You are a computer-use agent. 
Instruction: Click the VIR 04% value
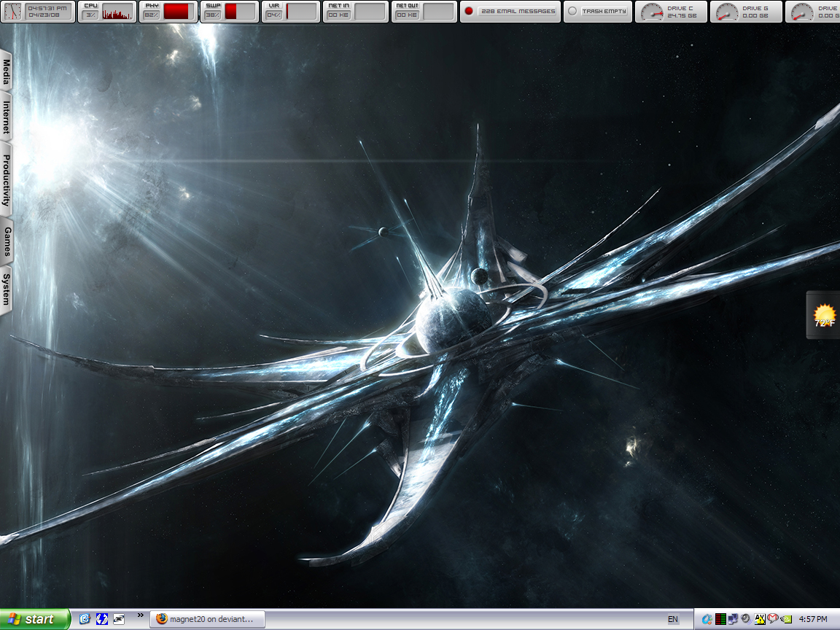point(273,15)
